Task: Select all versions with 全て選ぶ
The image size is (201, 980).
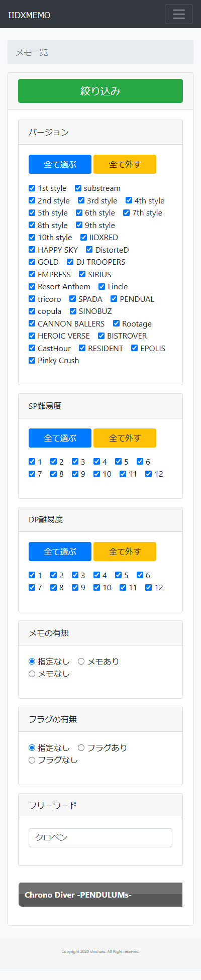Action: (60, 164)
